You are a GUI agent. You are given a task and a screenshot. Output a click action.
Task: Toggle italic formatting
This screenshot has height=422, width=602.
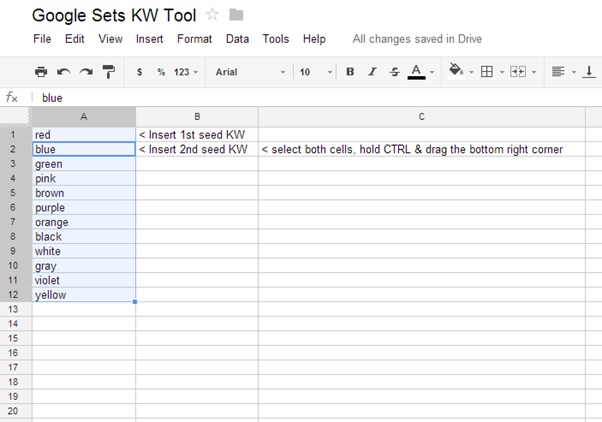pos(372,72)
